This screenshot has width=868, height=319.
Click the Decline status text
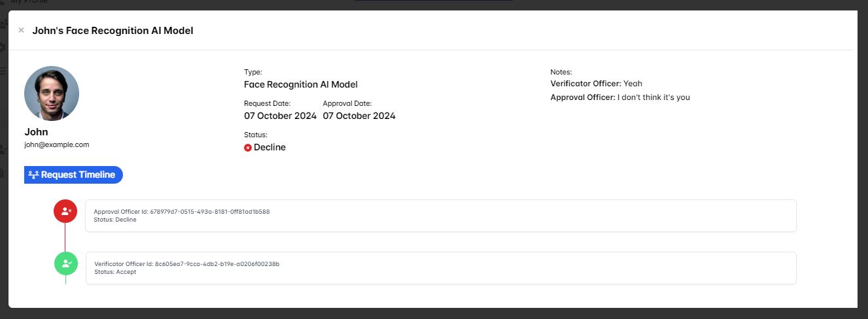pos(269,147)
